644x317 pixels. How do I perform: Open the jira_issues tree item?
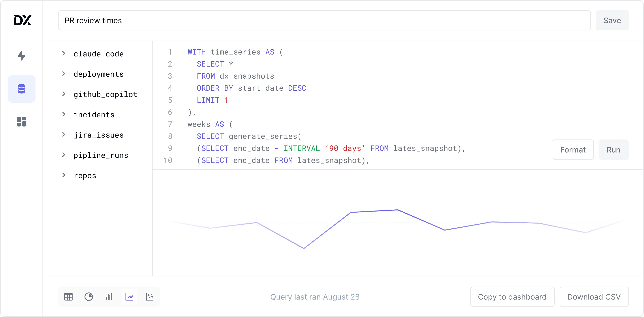tap(98, 135)
